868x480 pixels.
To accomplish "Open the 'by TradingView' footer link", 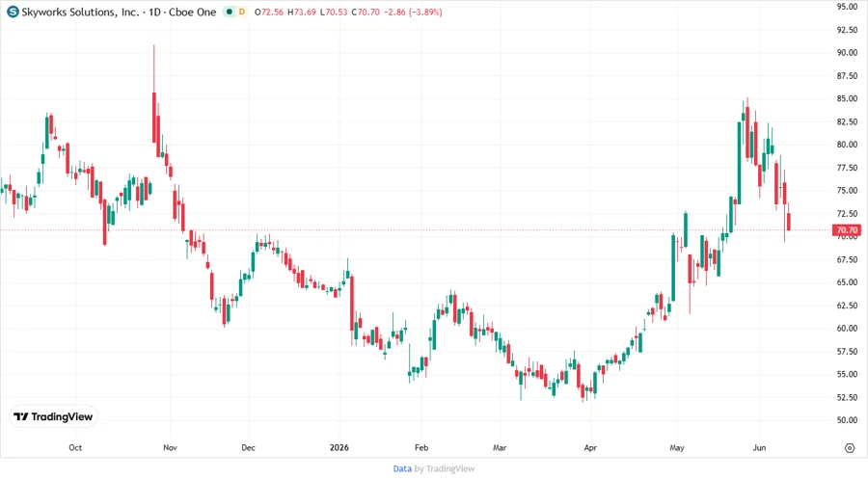I will 445,469.
